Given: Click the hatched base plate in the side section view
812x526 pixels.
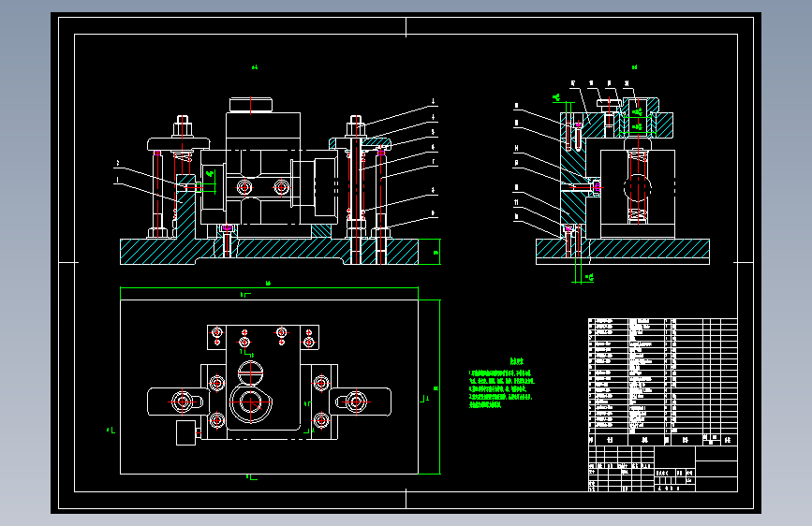Looking at the screenshot, I should tap(623, 249).
